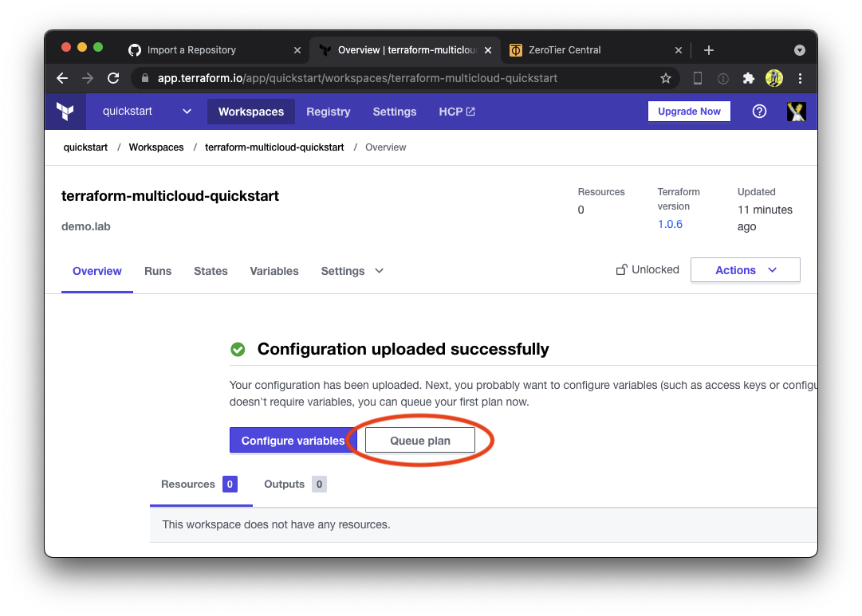Close the Import a Repository tab

coord(297,50)
